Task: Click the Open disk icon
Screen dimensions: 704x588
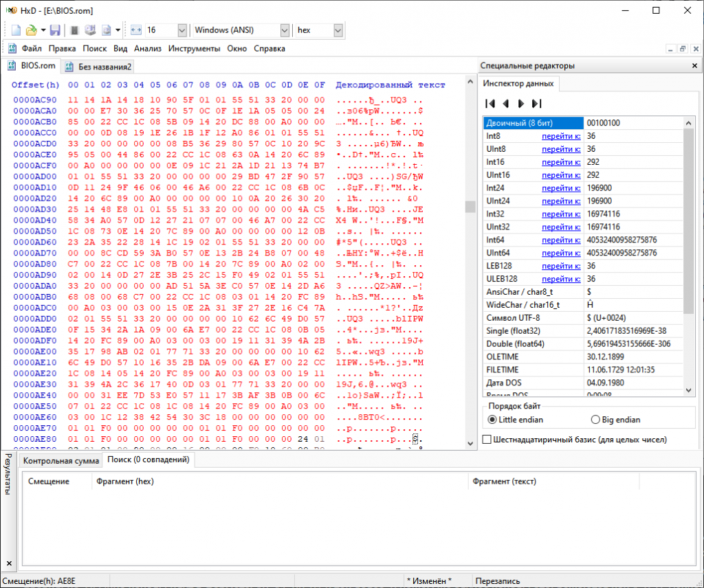Action: pyautogui.click(x=90, y=30)
